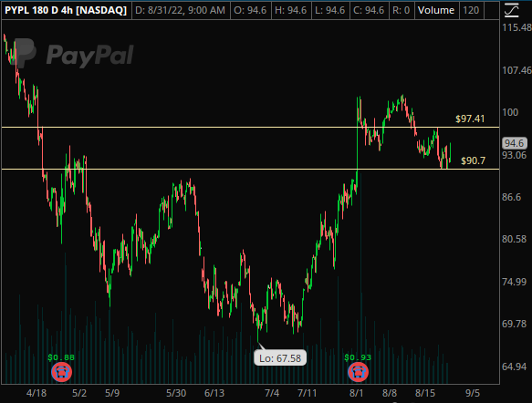
Task: Click the 7/11 date on time axis
Action: tap(307, 393)
